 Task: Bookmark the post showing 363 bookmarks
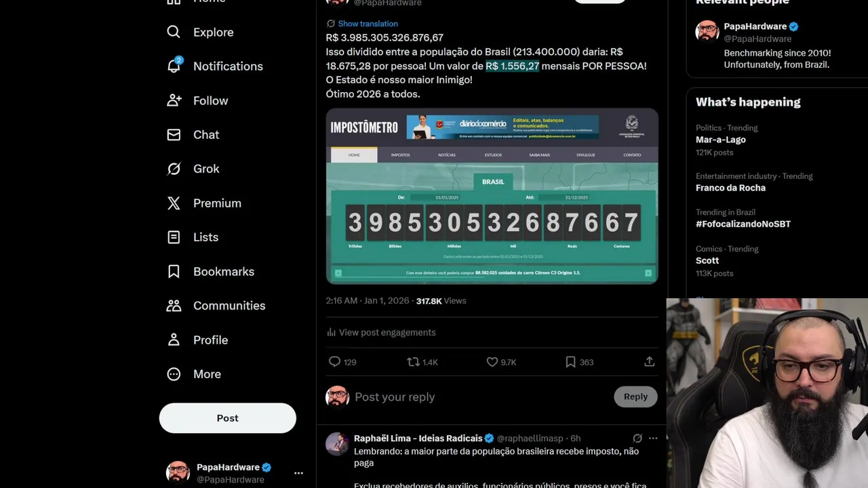pos(571,362)
